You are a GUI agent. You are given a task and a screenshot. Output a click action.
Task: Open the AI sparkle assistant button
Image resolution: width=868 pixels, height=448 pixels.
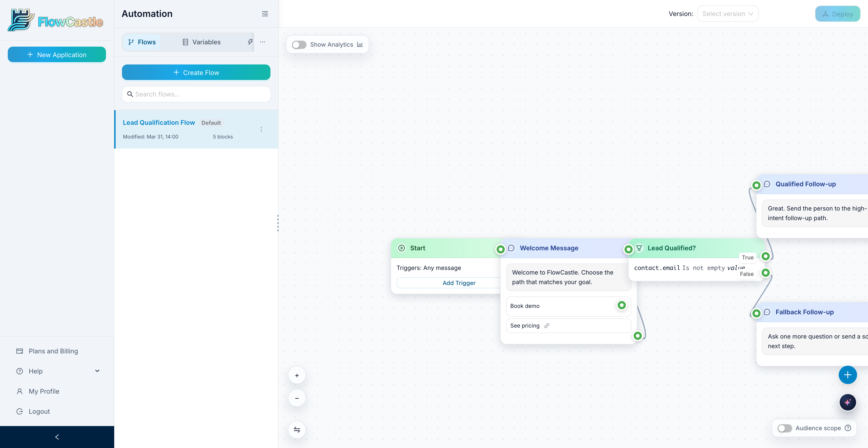pos(847,402)
